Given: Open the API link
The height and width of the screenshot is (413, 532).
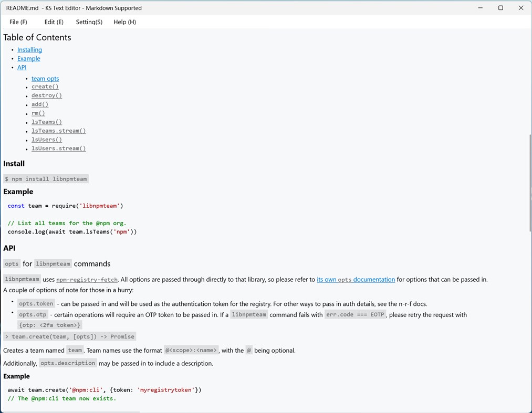Looking at the screenshot, I should click(x=22, y=67).
